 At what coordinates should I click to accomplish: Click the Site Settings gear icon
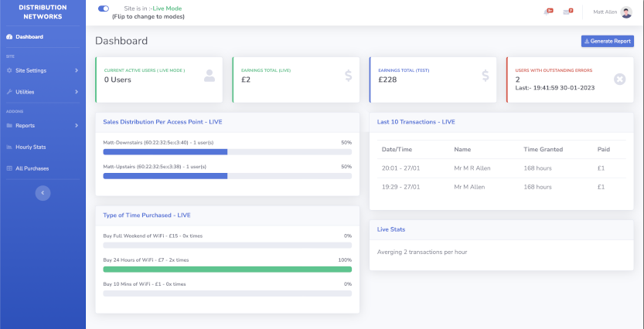9,70
